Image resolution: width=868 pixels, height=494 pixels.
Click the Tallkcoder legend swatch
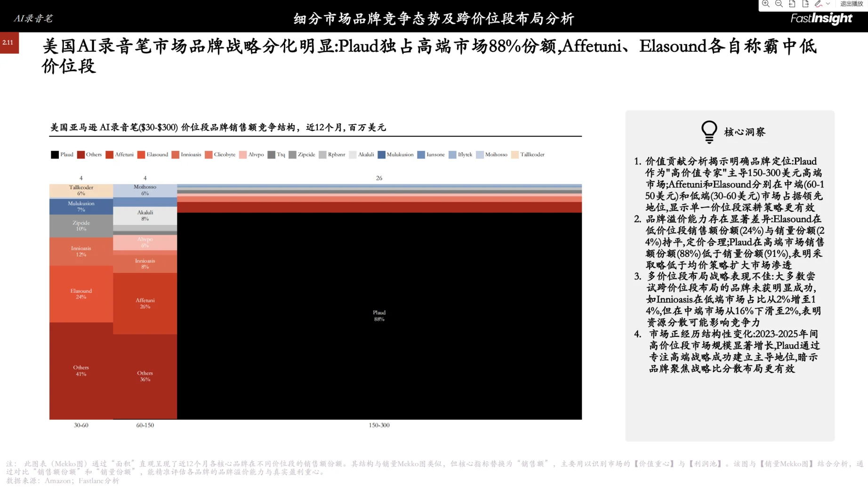[x=515, y=155]
